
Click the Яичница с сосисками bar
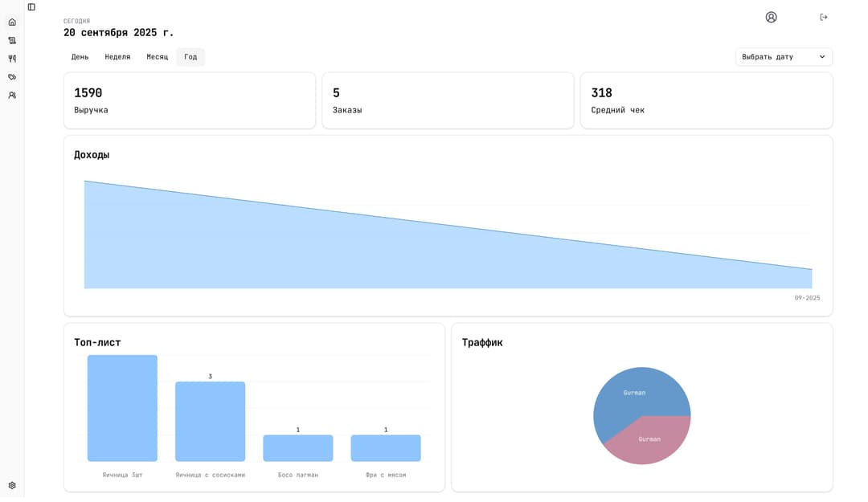pyautogui.click(x=210, y=422)
